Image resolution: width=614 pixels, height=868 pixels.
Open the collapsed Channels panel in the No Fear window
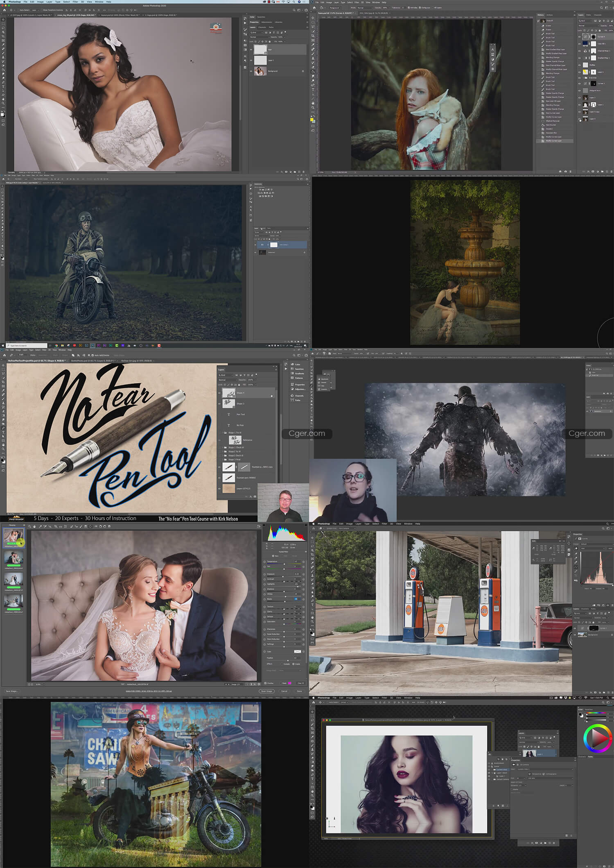point(297,396)
